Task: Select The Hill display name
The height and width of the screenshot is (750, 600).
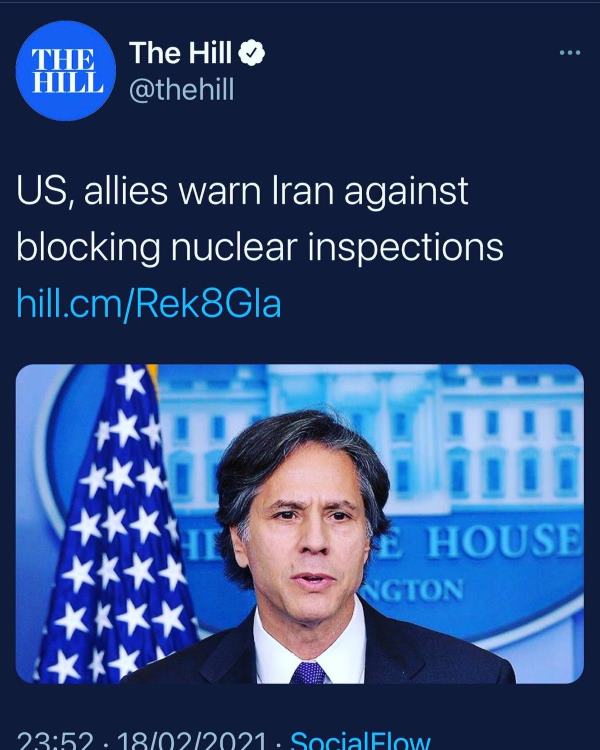Action: 180,53
